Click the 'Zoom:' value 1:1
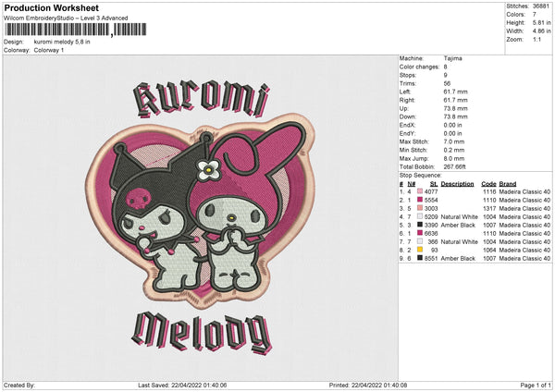 point(536,39)
